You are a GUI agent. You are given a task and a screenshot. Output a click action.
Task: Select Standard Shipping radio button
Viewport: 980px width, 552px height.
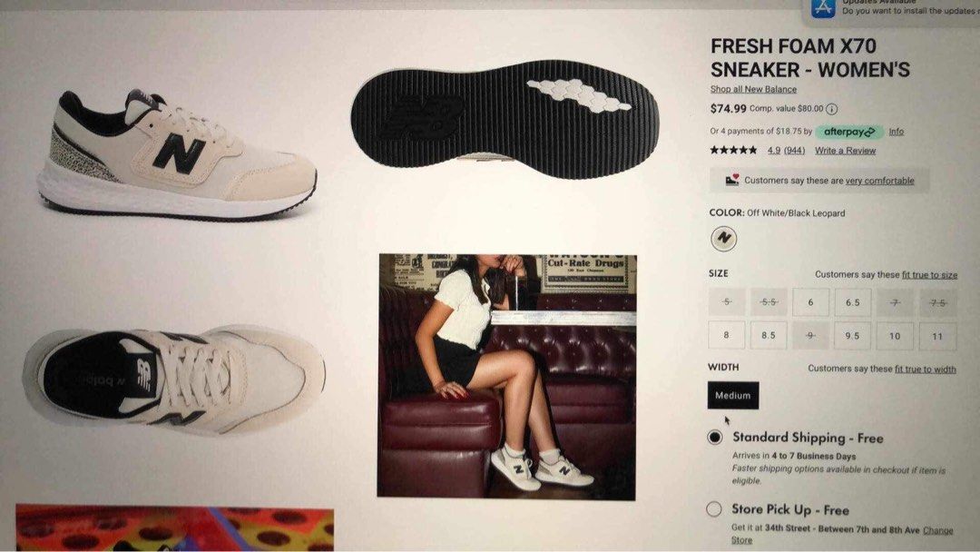(715, 437)
